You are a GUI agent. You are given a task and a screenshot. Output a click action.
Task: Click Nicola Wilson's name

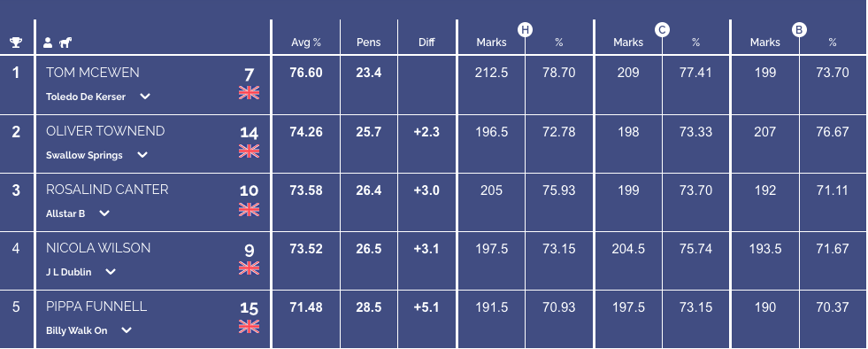[x=98, y=248]
